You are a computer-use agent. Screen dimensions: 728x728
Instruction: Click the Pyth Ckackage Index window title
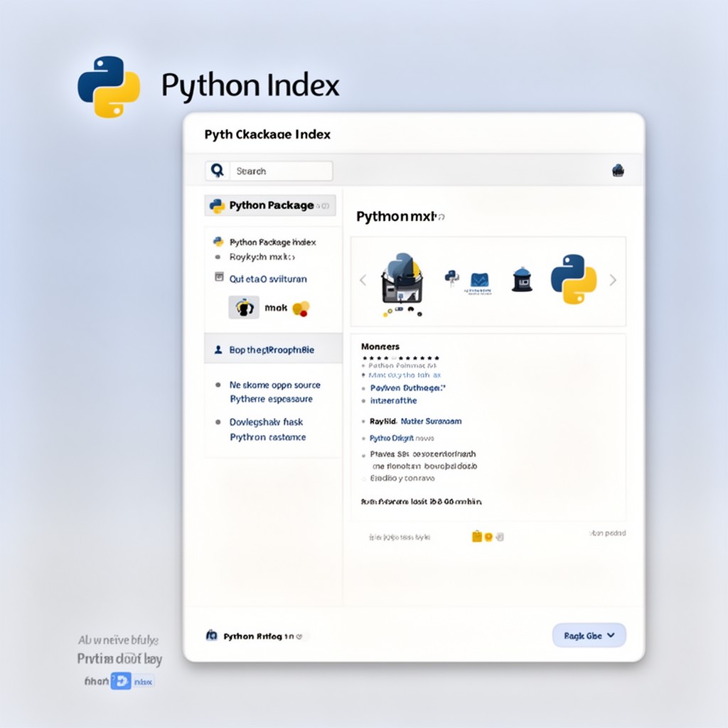click(x=267, y=134)
